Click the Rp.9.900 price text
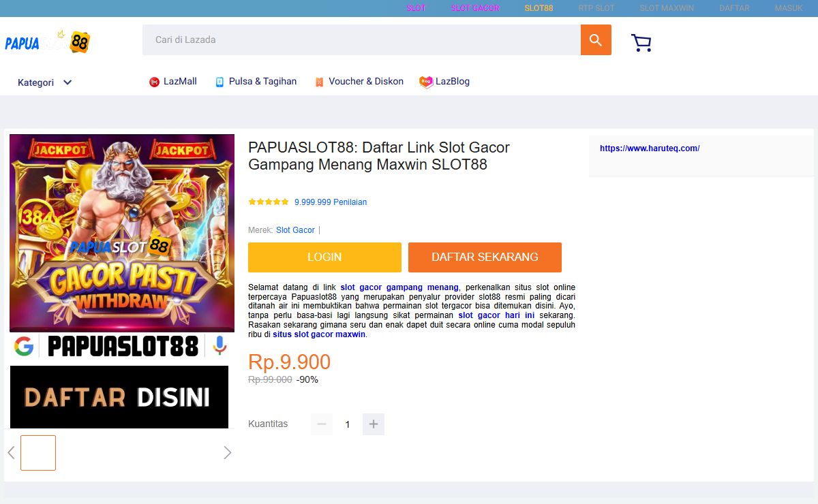The width and height of the screenshot is (818, 504). point(289,362)
